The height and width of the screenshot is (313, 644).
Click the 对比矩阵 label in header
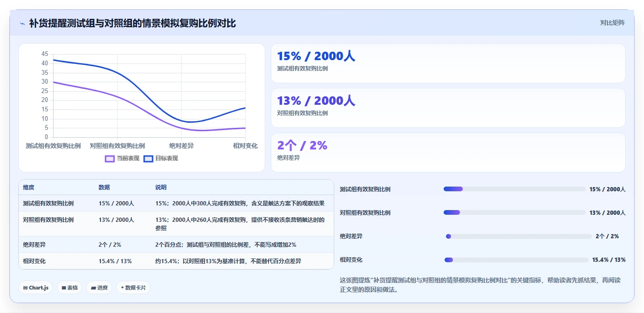point(613,23)
